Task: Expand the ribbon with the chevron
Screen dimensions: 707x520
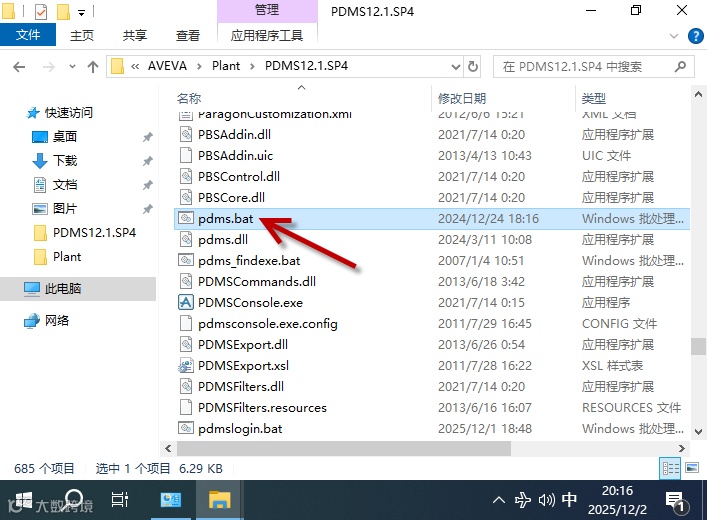Action: pyautogui.click(x=674, y=36)
